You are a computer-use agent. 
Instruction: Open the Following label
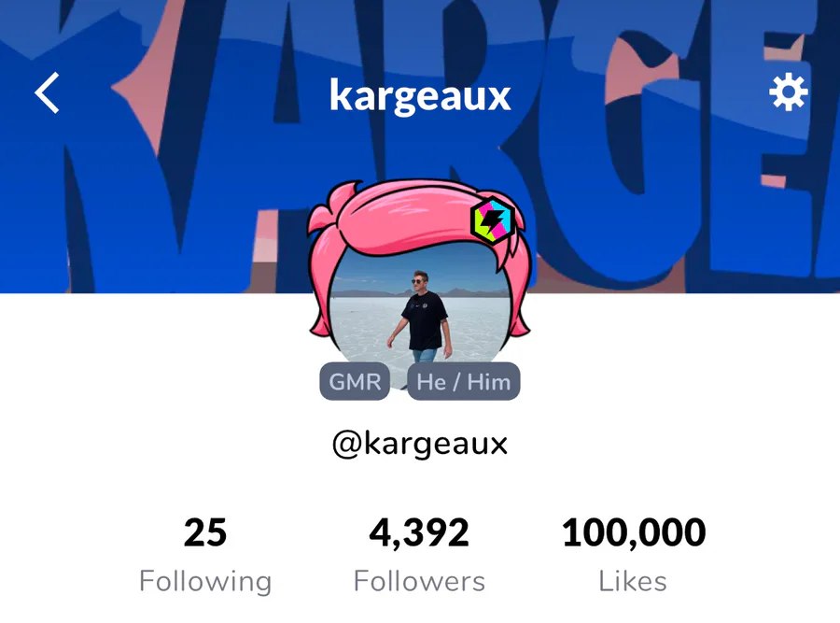coord(205,582)
